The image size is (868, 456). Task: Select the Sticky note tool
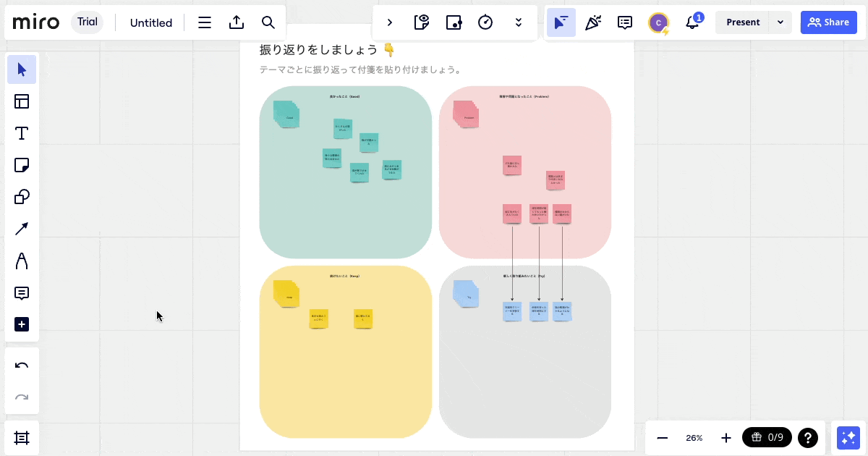coord(22,165)
